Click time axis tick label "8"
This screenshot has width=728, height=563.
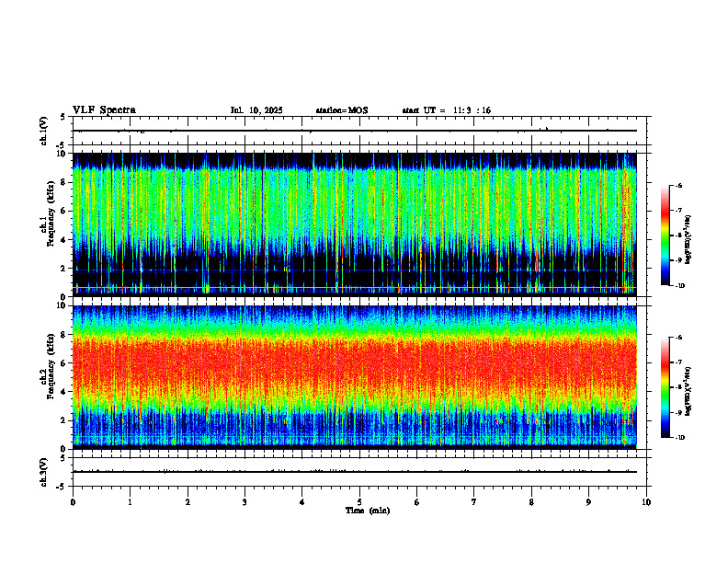click(x=531, y=502)
